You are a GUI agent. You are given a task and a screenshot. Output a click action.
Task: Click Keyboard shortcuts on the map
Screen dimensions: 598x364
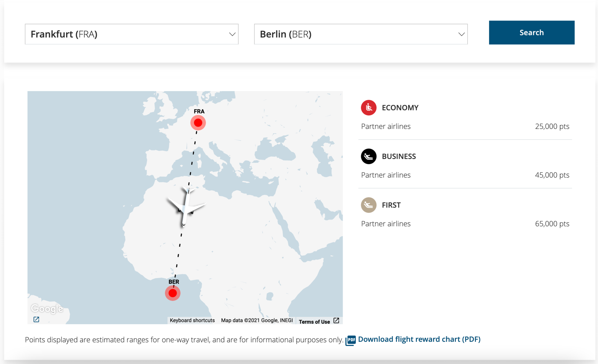[192, 320]
